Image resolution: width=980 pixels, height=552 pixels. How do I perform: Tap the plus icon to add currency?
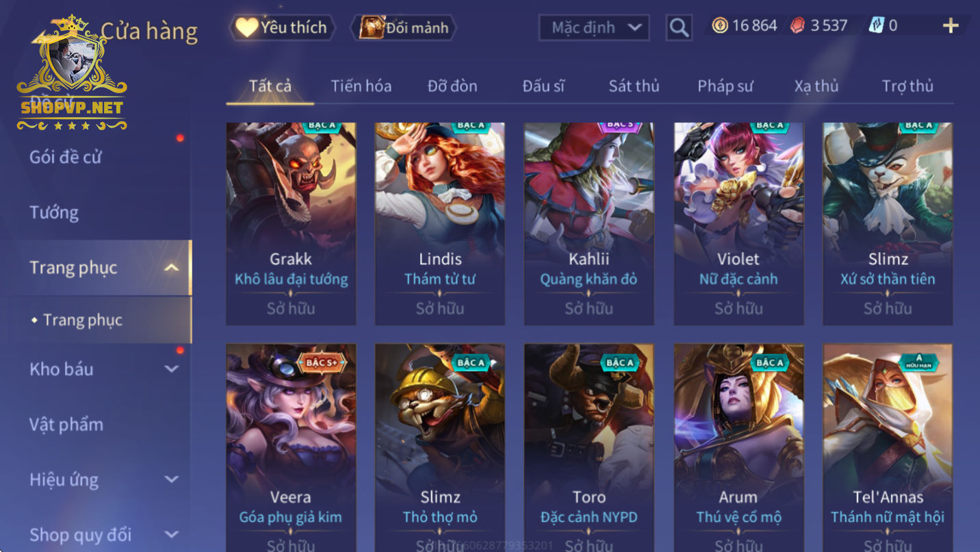coord(951,26)
